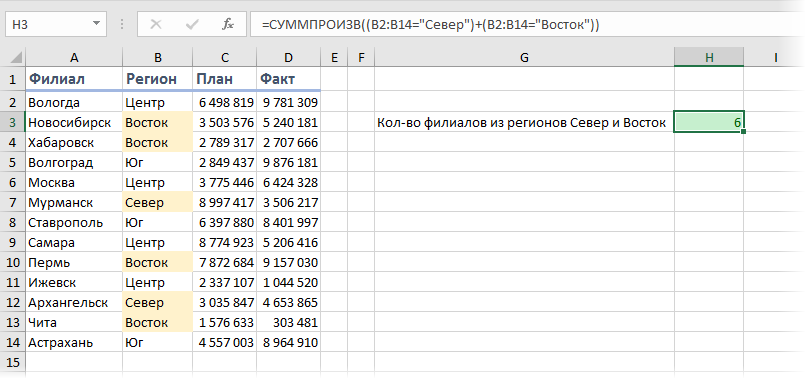Screen dimensions: 806x379
Task: Click plan value 8 997 417
Action: pyautogui.click(x=225, y=203)
